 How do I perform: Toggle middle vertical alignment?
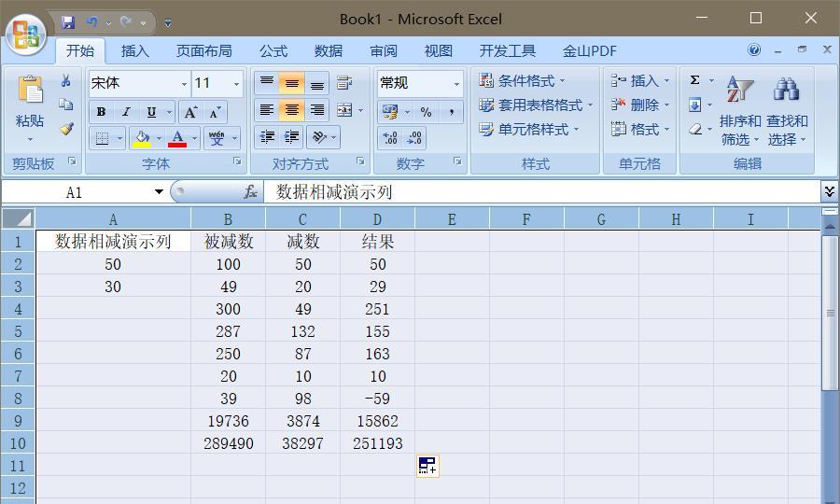point(292,82)
